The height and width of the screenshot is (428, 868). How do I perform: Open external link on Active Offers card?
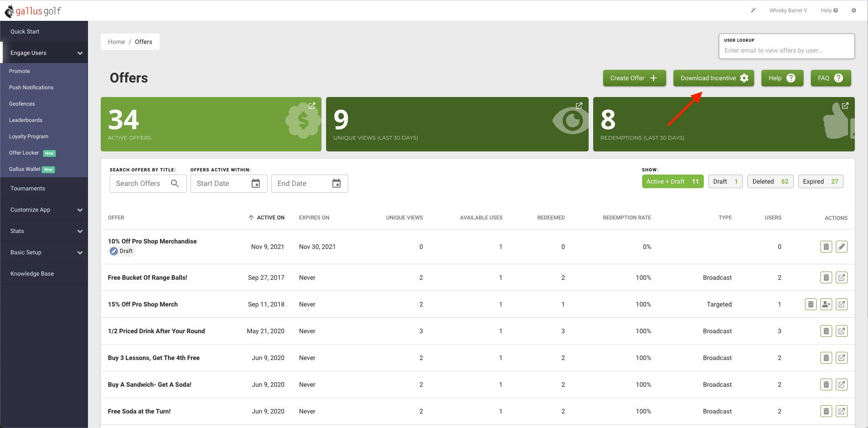[x=312, y=106]
